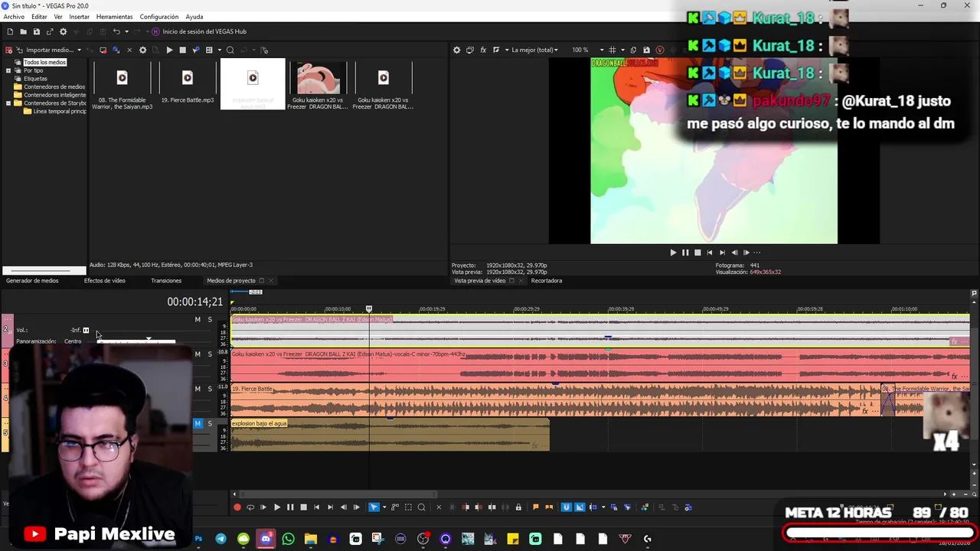Click Importar medios button
The height and width of the screenshot is (551, 980).
point(44,50)
